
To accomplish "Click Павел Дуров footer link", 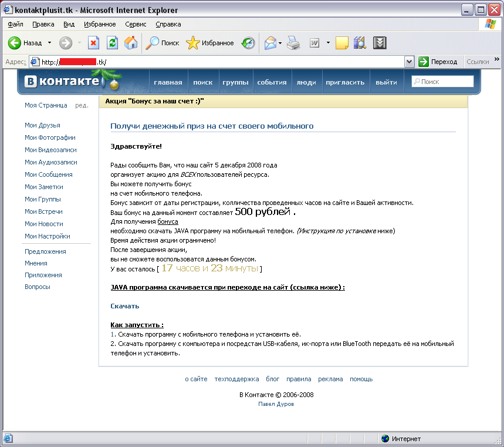I will tap(276, 404).
